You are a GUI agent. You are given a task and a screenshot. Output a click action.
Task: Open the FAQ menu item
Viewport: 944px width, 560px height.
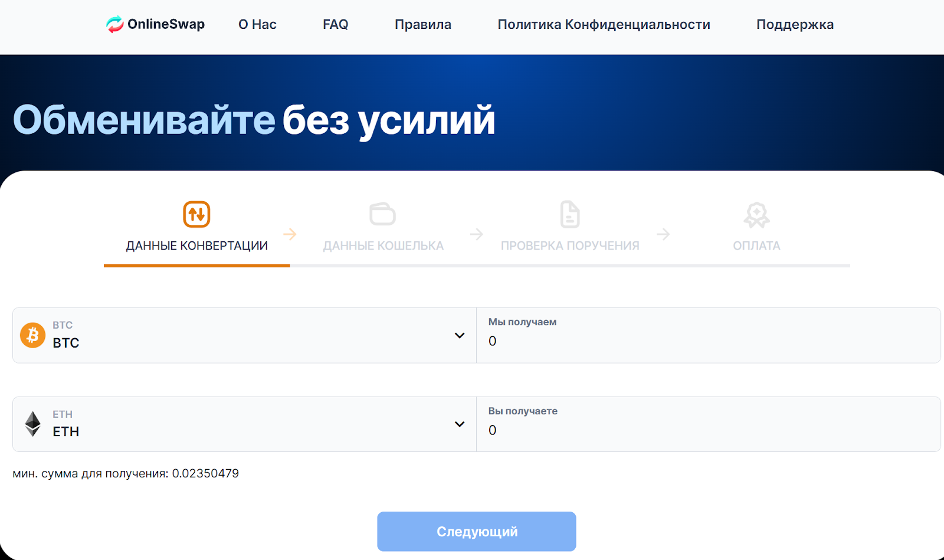point(335,24)
